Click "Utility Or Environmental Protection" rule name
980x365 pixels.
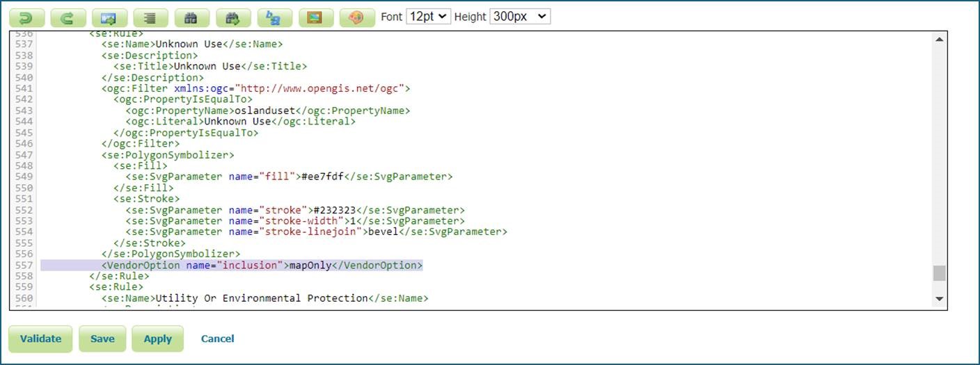click(x=261, y=298)
